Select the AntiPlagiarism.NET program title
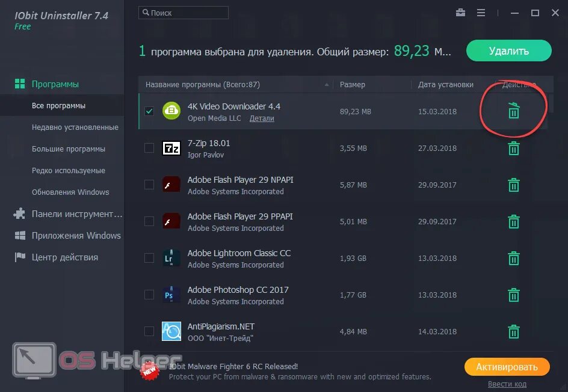The height and width of the screenshot is (392, 568). (x=221, y=326)
